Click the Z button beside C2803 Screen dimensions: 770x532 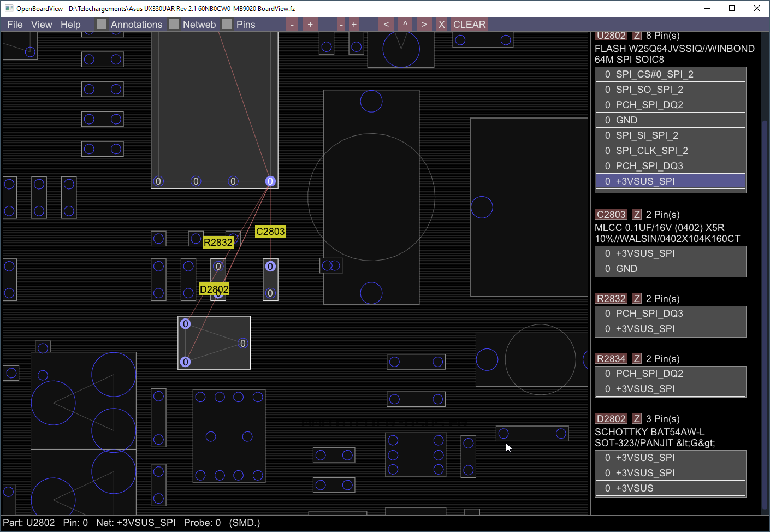pyautogui.click(x=636, y=215)
